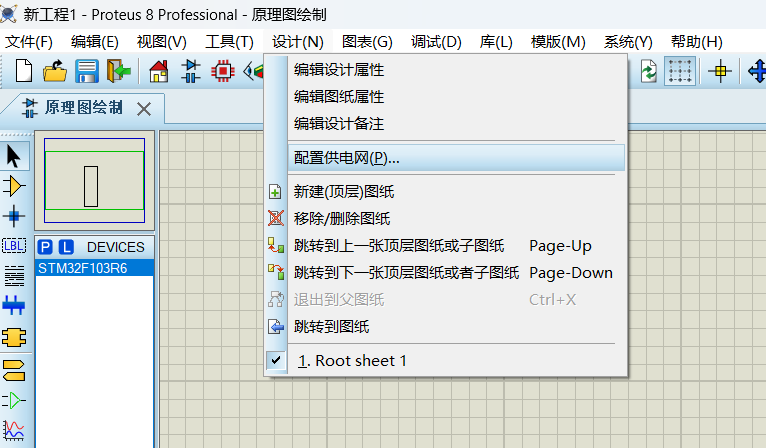The height and width of the screenshot is (448, 766).
Task: Choose 编辑设计备注 from the menu
Action: coord(456,124)
